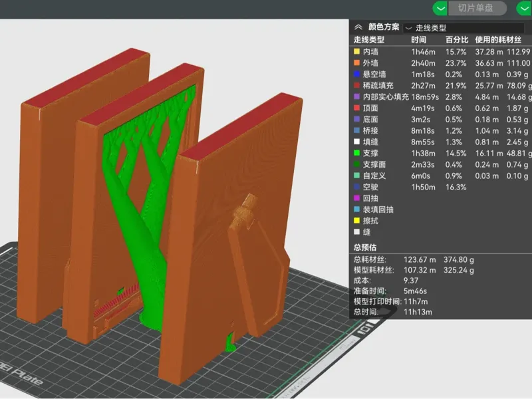Toggle the 回抽 retraction magenta swatch

(x=356, y=198)
